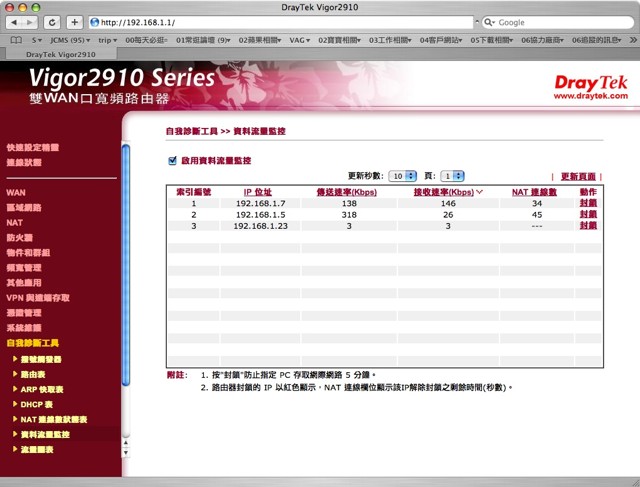The height and width of the screenshot is (487, 640).
Task: Show more bookmarks overflow chevron
Action: [633, 40]
